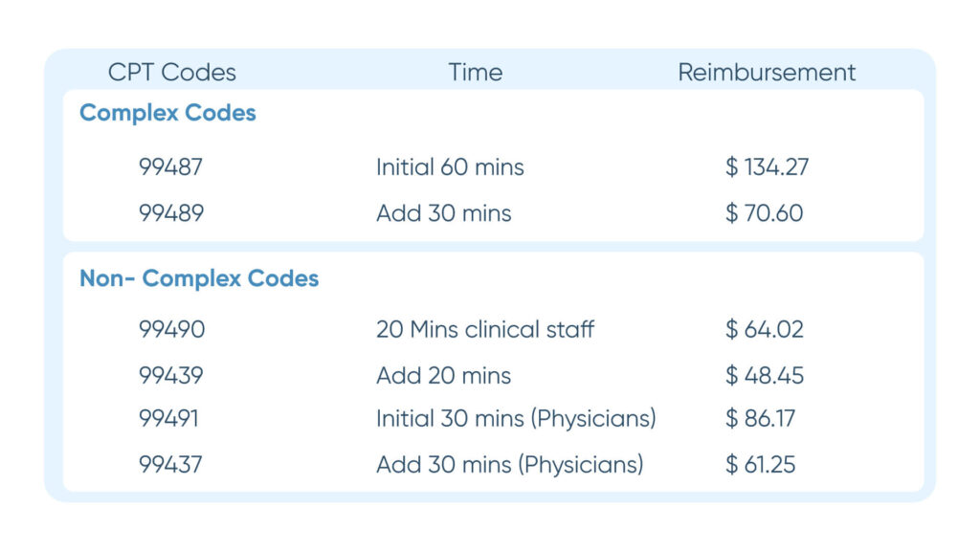Click the $ 61.25 reimbursement amount

pos(760,465)
